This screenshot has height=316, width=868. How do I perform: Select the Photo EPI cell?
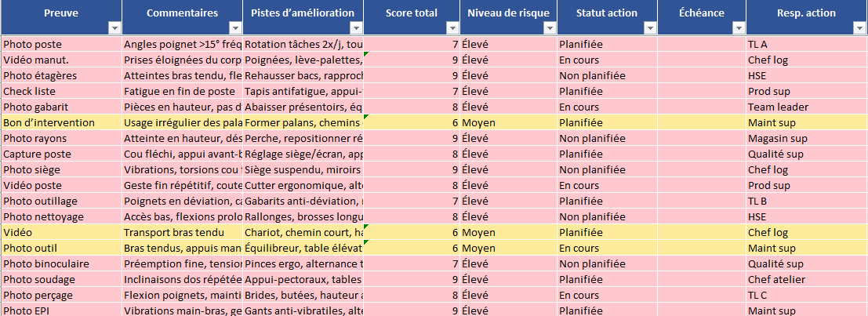click(x=61, y=311)
